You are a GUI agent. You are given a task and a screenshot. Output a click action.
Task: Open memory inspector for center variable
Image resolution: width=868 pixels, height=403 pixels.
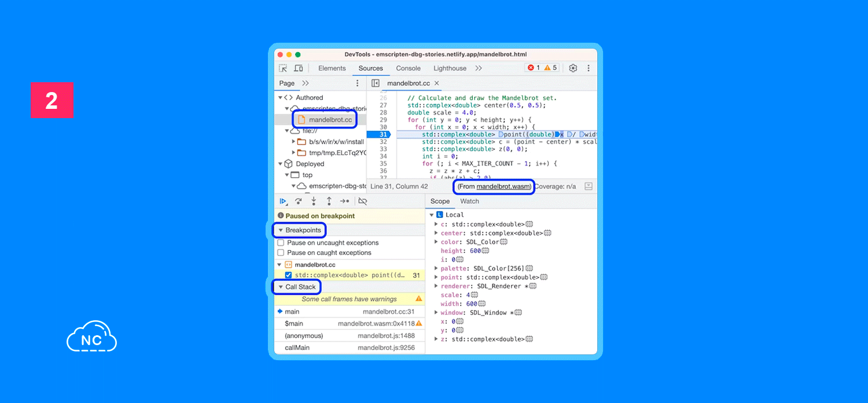(x=547, y=233)
